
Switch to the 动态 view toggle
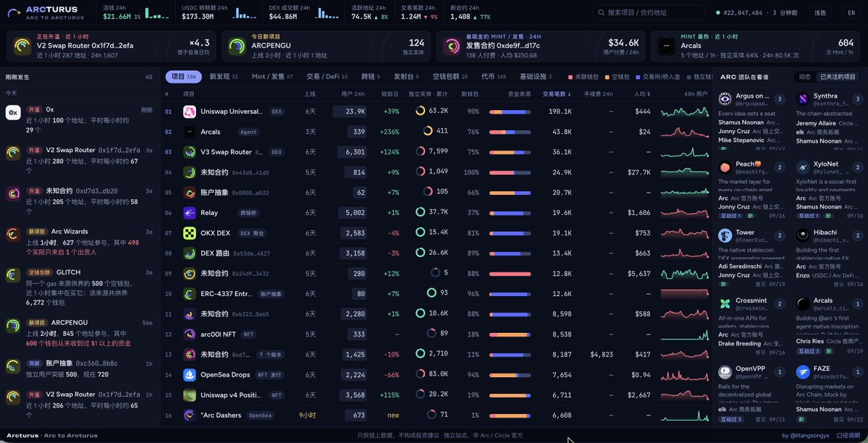(x=804, y=77)
